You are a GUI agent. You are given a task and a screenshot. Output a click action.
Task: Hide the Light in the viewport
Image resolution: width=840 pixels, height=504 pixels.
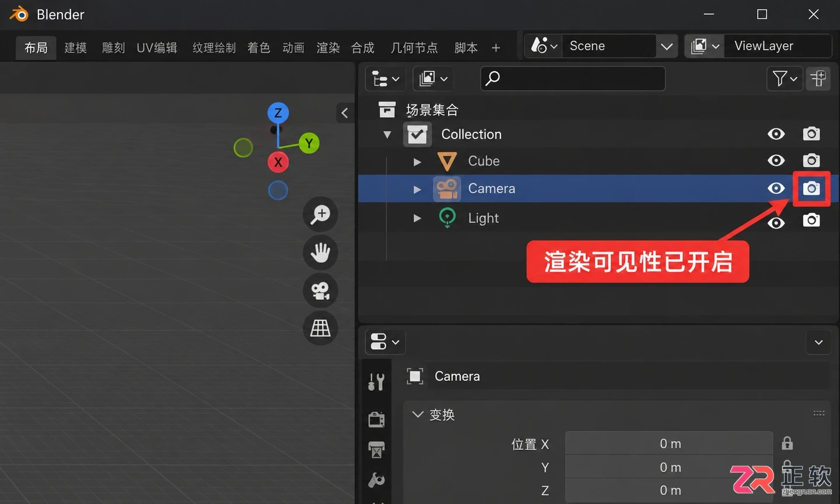tap(776, 222)
